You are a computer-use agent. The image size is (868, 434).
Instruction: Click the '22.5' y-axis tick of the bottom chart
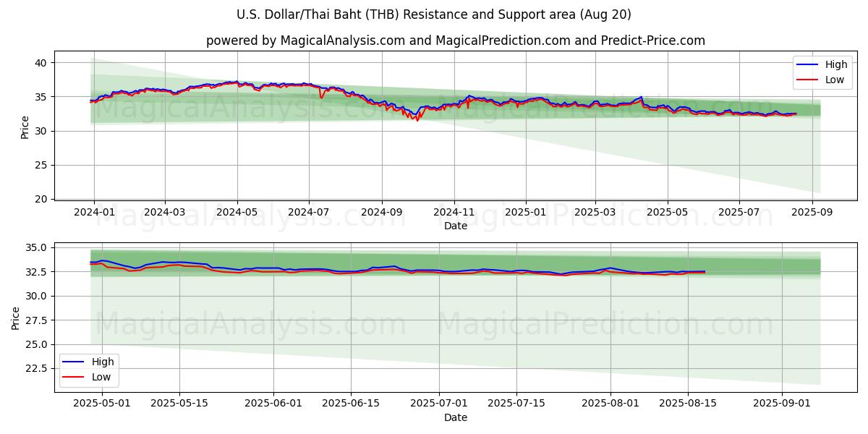38,369
